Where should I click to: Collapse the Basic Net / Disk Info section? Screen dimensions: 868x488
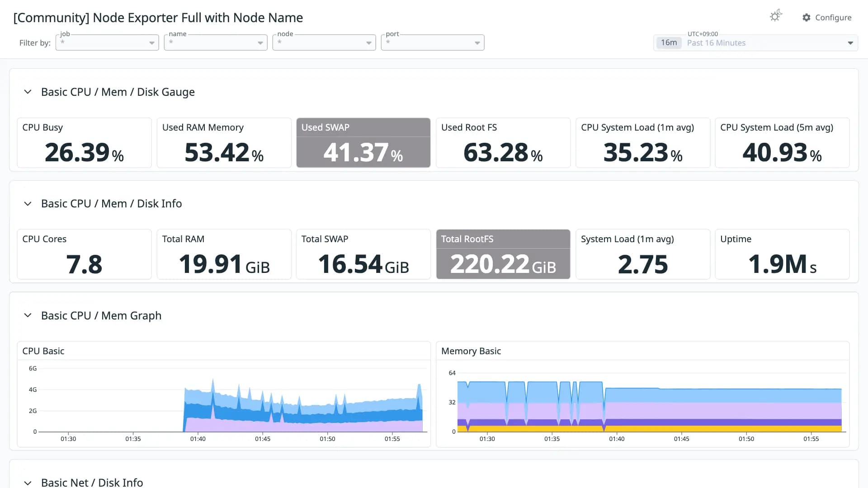tap(28, 483)
